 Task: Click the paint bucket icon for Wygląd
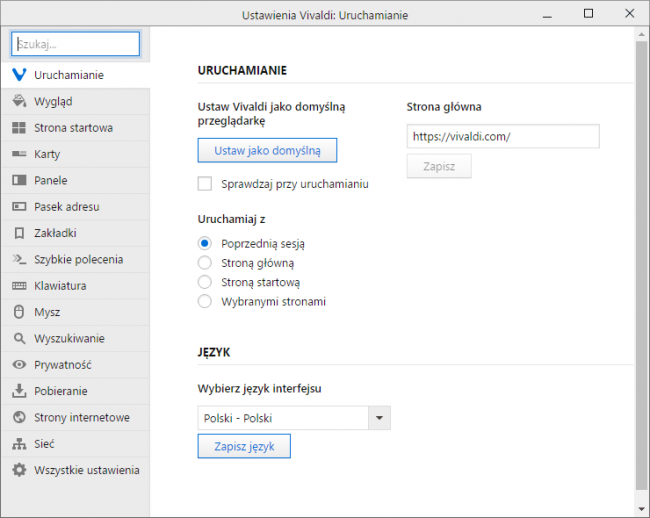click(19, 101)
